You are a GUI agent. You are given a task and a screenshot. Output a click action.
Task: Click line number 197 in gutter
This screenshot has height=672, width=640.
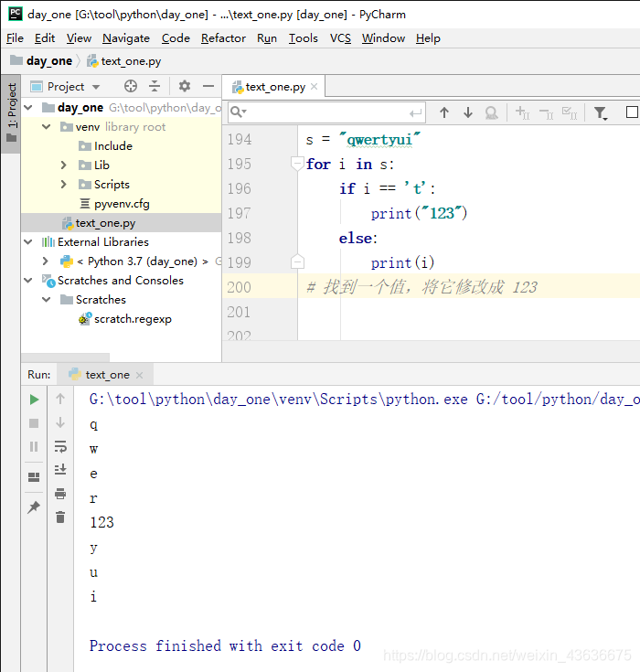point(240,213)
